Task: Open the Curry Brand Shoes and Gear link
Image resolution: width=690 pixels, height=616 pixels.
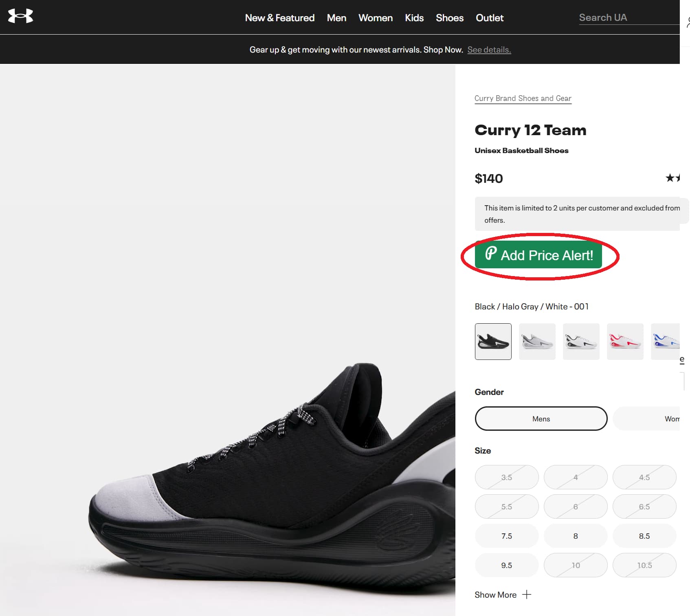Action: 523,98
